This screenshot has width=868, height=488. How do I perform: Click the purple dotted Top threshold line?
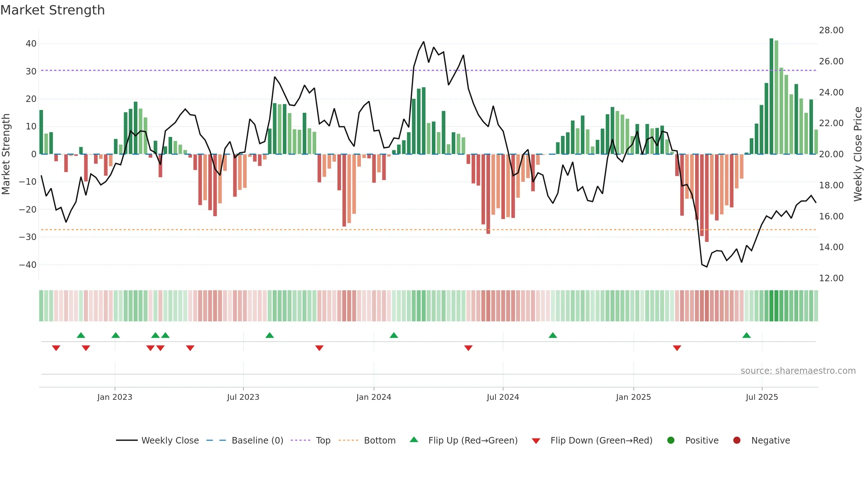(429, 70)
